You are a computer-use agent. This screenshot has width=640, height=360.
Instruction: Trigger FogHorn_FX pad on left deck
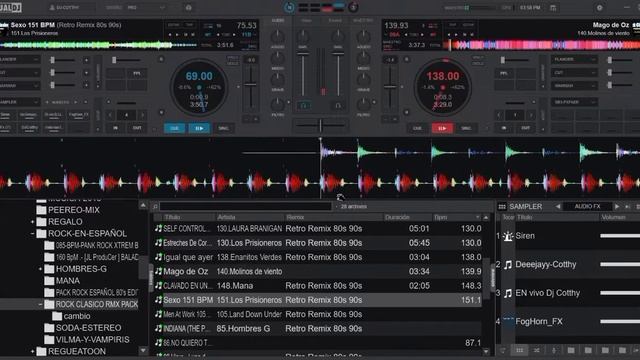click(x=78, y=115)
